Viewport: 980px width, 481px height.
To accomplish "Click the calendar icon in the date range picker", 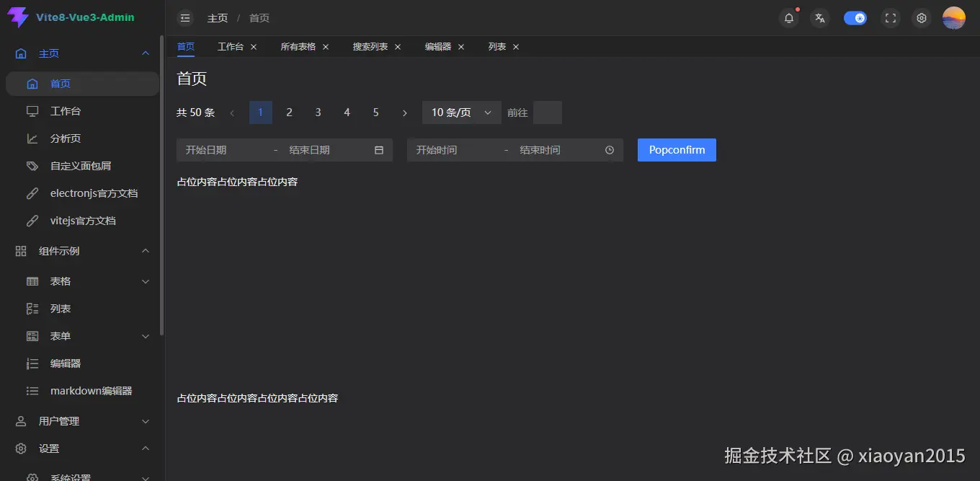I will point(379,150).
